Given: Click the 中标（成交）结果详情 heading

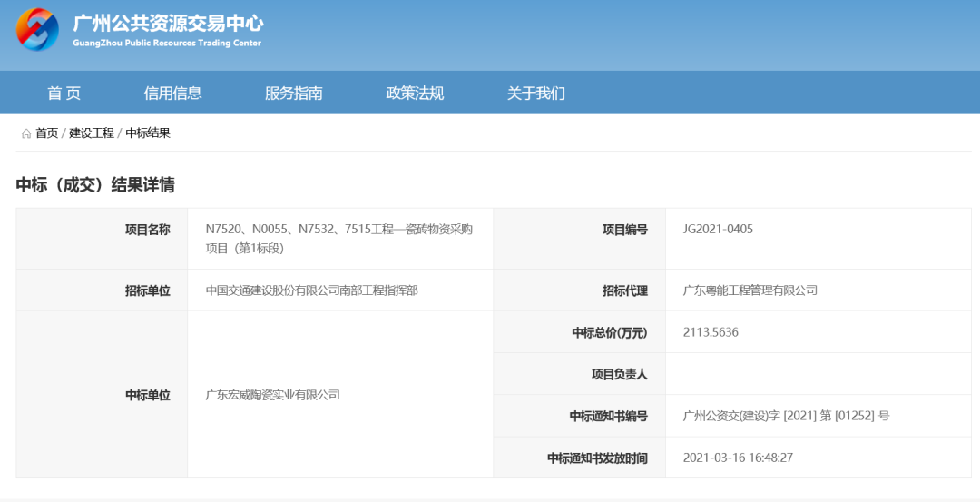Looking at the screenshot, I should 95,185.
